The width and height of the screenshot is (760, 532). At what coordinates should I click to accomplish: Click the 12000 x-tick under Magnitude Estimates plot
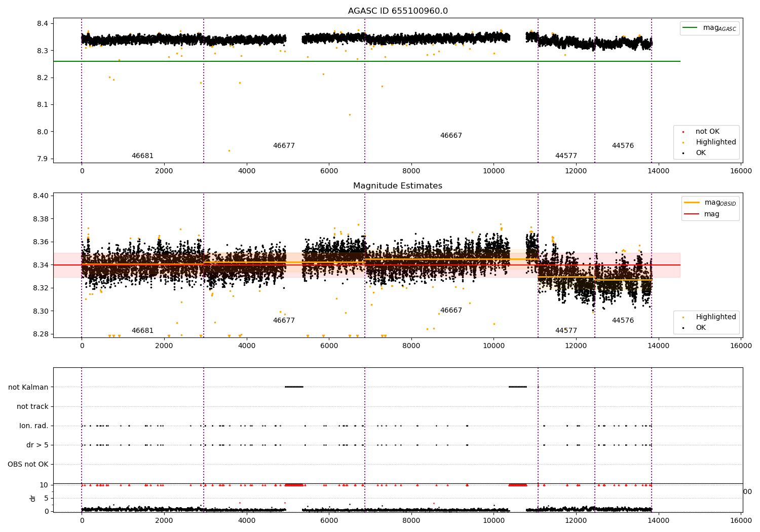point(576,346)
